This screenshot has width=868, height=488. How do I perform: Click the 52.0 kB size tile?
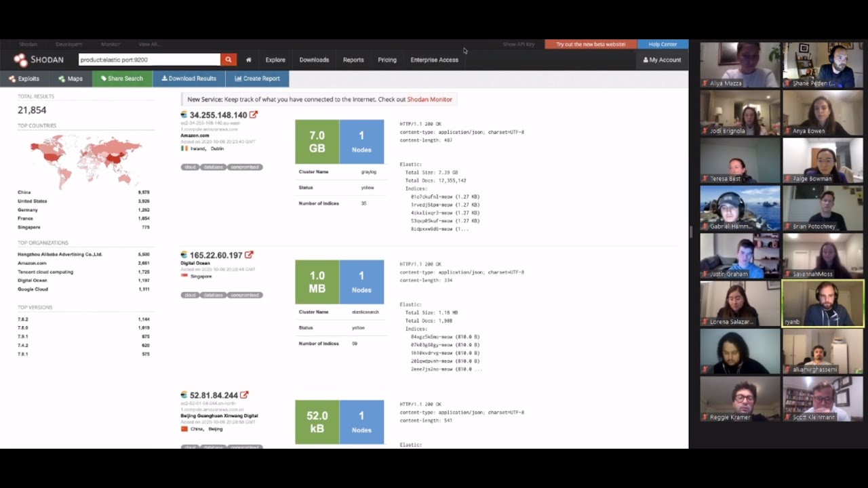click(317, 422)
